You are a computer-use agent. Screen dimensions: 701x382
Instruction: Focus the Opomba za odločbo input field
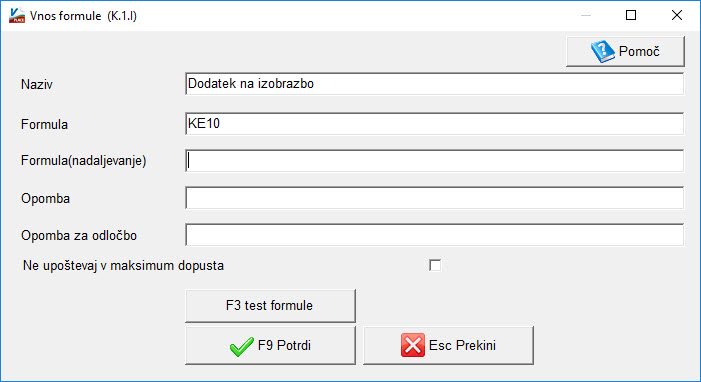pos(435,235)
